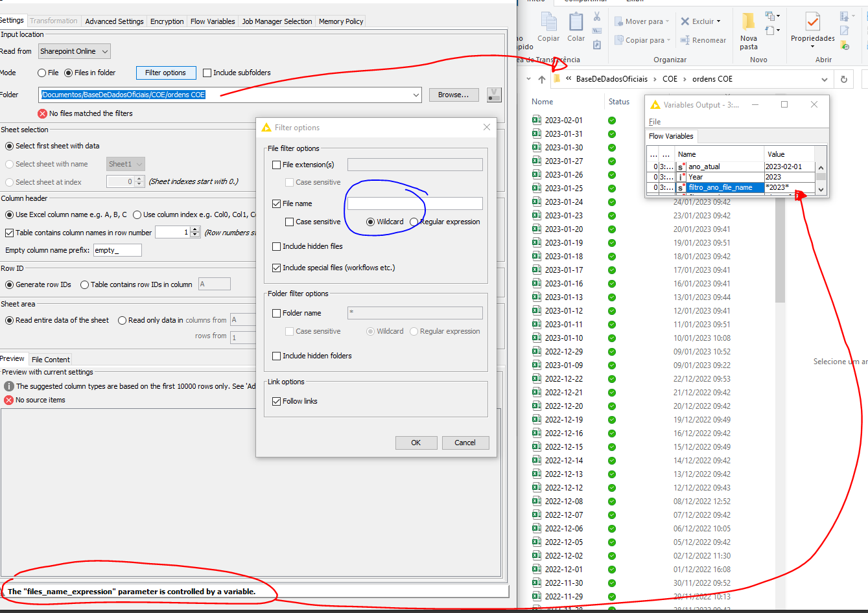This screenshot has height=613, width=868.
Task: Click the history icon in Abrir group
Action: tap(845, 45)
